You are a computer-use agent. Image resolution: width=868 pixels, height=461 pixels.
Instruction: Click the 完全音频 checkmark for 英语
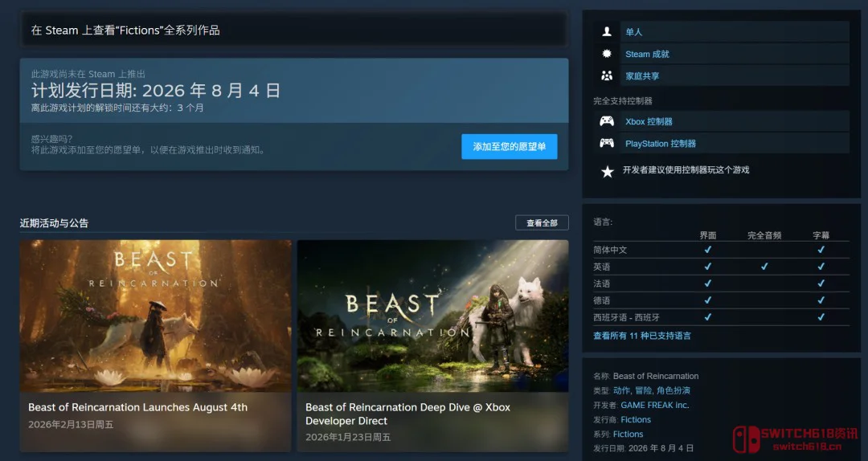(x=764, y=266)
